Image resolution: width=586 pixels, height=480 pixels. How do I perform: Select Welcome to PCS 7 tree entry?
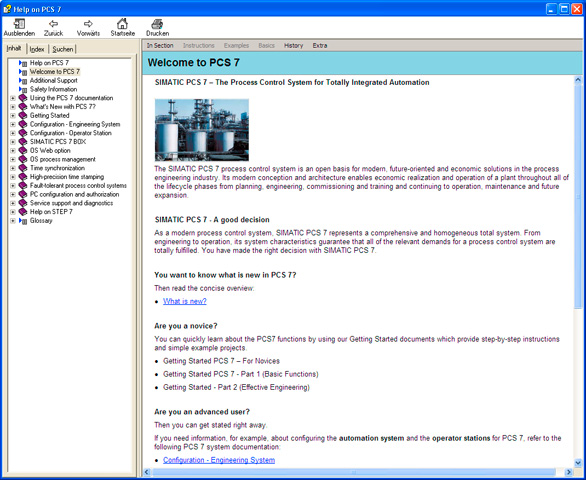coord(55,72)
